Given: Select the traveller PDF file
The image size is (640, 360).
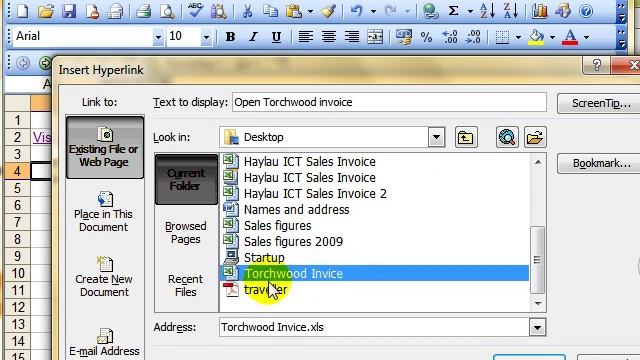Looking at the screenshot, I should 265,290.
